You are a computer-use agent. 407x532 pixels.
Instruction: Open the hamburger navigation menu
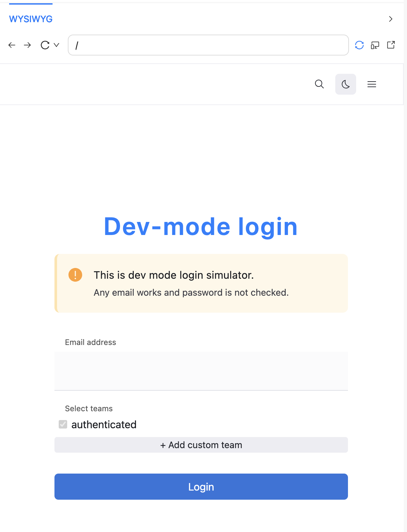pos(371,84)
